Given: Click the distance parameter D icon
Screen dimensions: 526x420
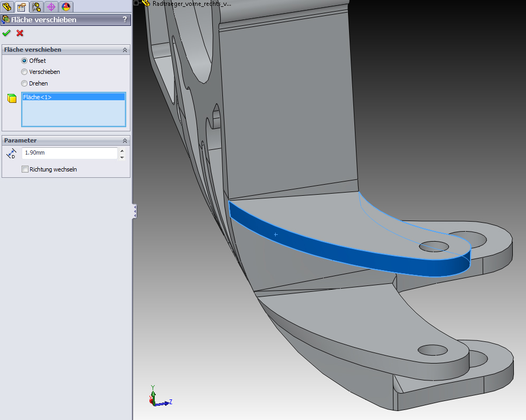Looking at the screenshot, I should click(11, 154).
